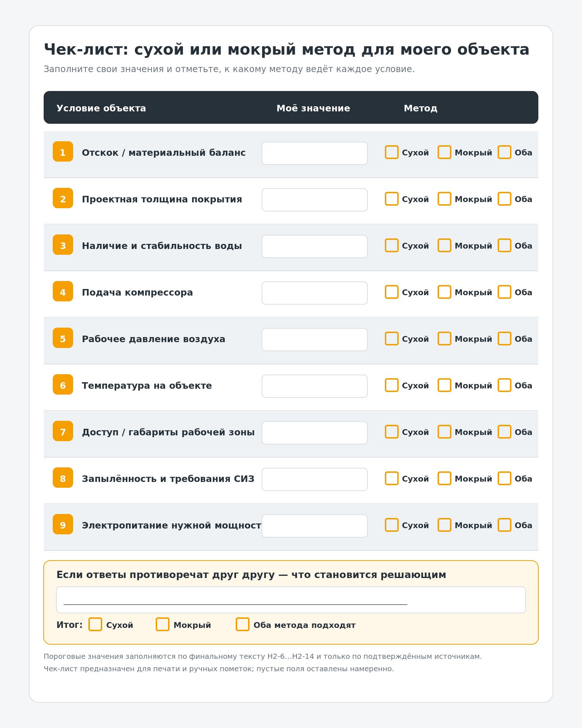Mark Сухой for Электропитание нужной мощности
582x728 pixels.
(x=392, y=525)
